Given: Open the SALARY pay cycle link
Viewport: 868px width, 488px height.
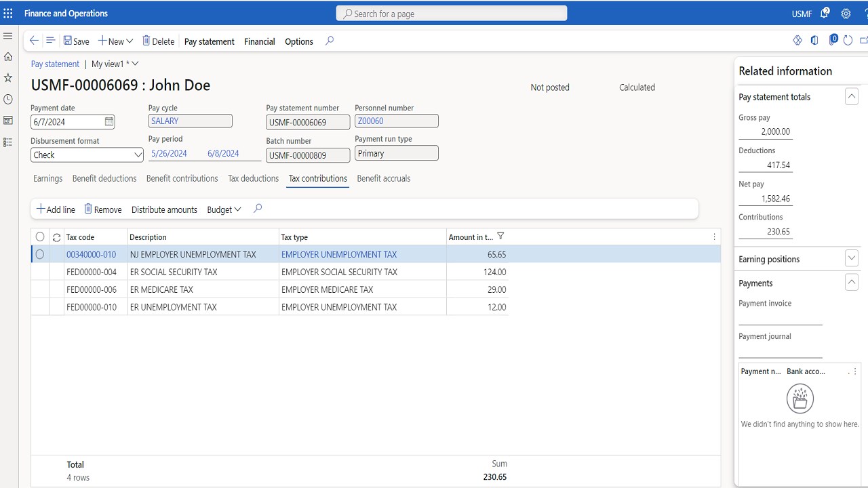Looking at the screenshot, I should [x=165, y=121].
